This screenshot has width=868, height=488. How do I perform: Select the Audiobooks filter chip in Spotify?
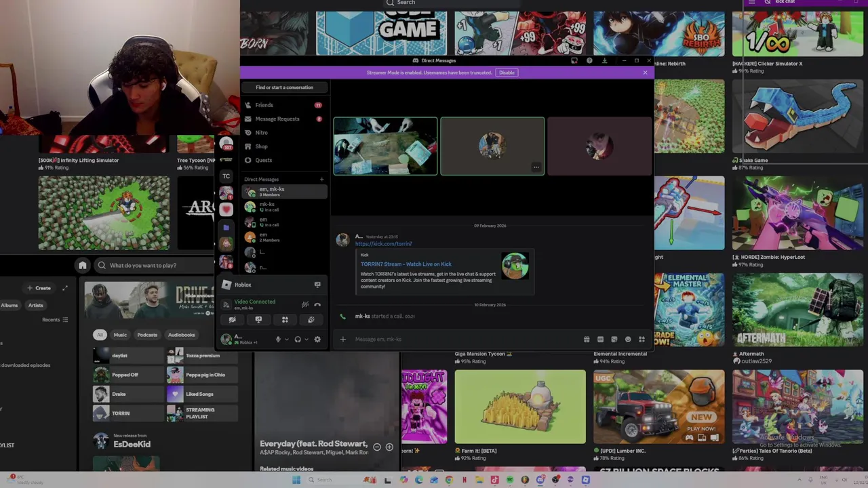[x=181, y=335]
